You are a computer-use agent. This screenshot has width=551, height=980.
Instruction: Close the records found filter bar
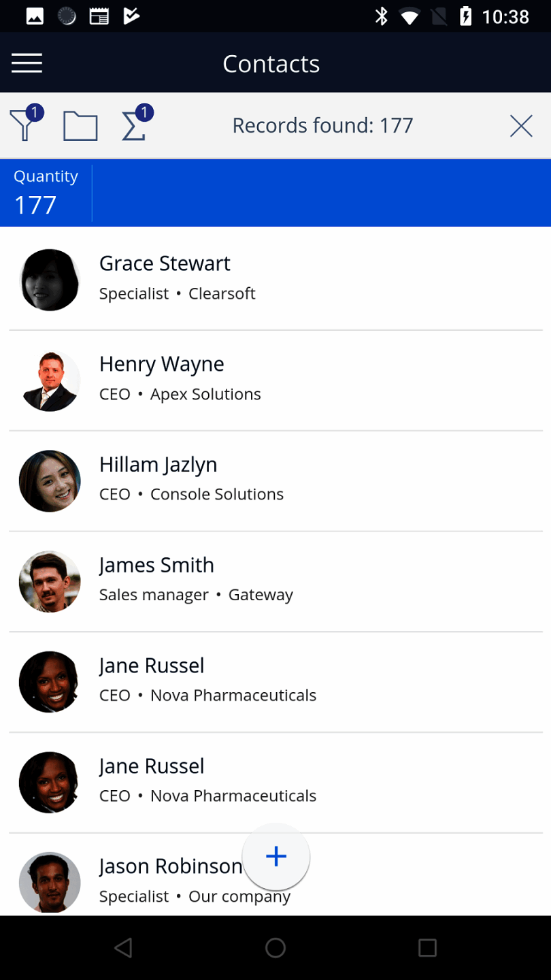521,126
